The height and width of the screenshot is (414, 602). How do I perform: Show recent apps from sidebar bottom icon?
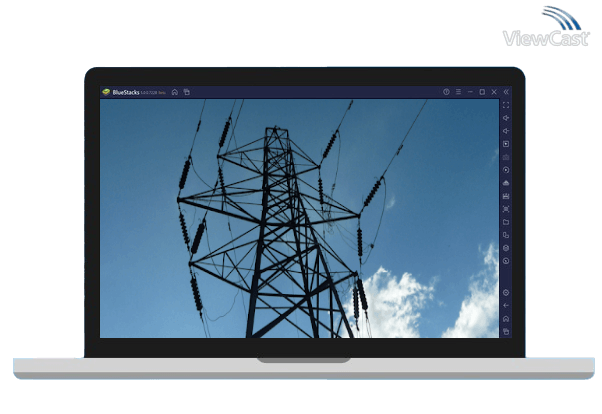[506, 331]
